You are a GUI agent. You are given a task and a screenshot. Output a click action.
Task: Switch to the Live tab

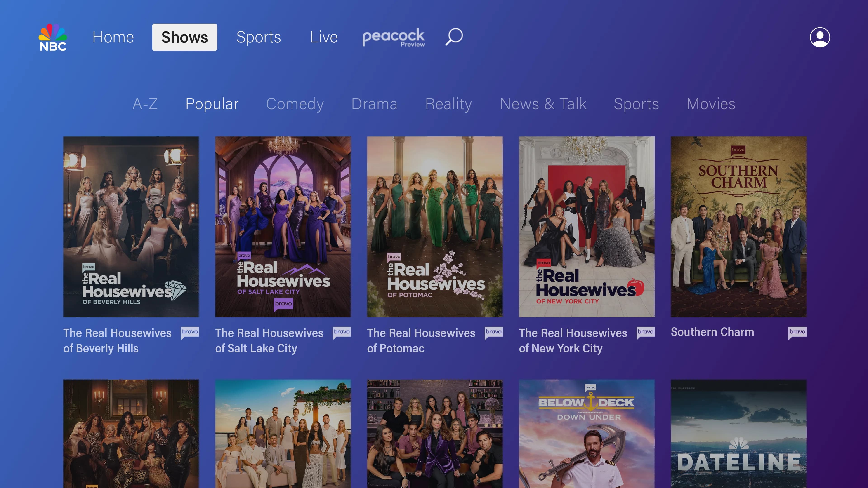pos(324,37)
